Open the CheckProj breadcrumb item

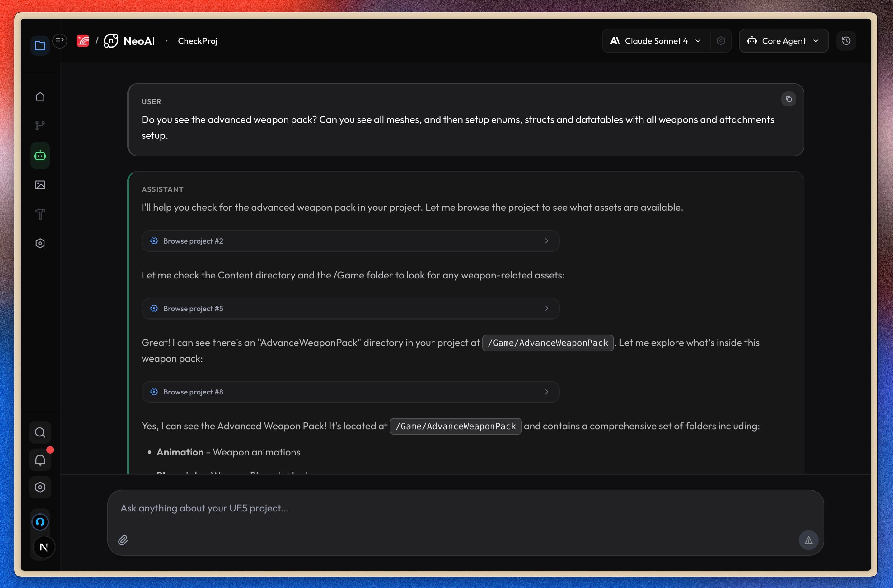coord(197,40)
